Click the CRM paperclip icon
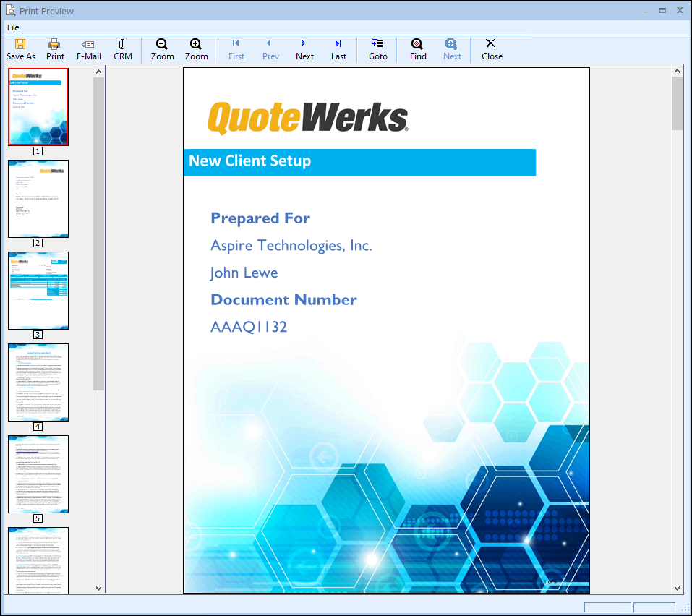 coord(122,44)
